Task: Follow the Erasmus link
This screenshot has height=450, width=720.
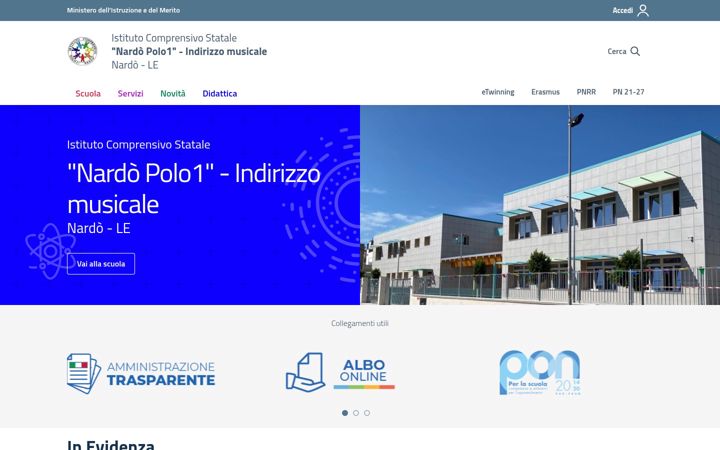Action: [546, 92]
